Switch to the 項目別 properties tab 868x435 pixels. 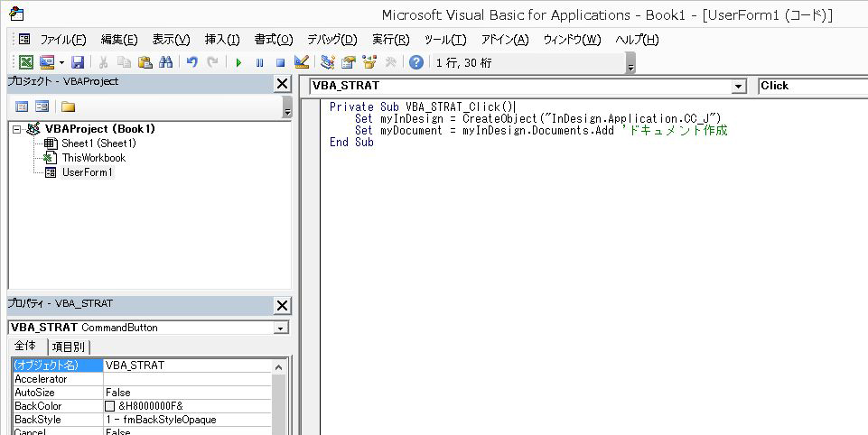click(68, 347)
